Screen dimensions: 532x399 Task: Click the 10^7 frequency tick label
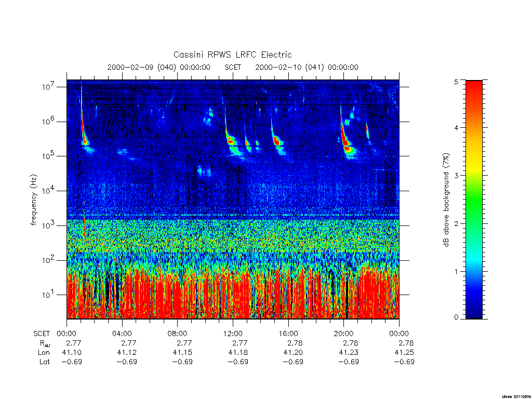pos(48,87)
